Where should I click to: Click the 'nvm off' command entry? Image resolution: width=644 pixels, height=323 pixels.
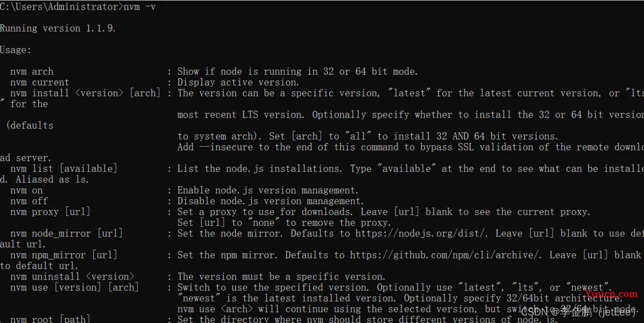click(29, 201)
